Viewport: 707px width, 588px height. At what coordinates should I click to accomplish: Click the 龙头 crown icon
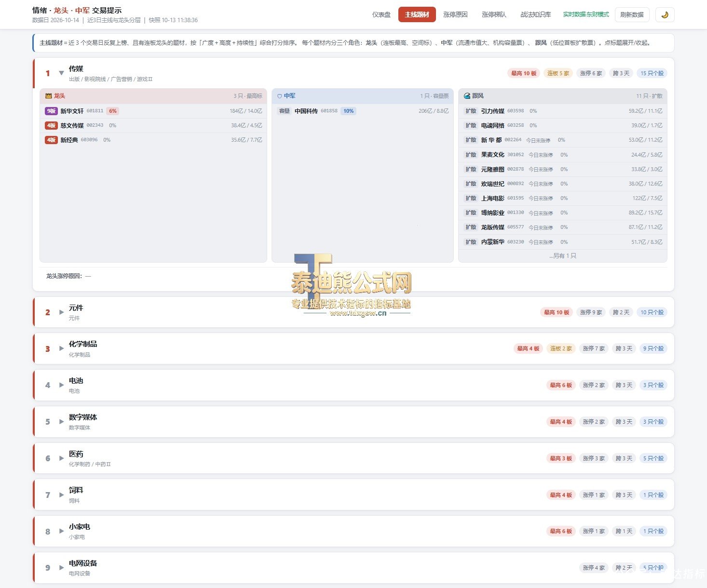(x=48, y=96)
